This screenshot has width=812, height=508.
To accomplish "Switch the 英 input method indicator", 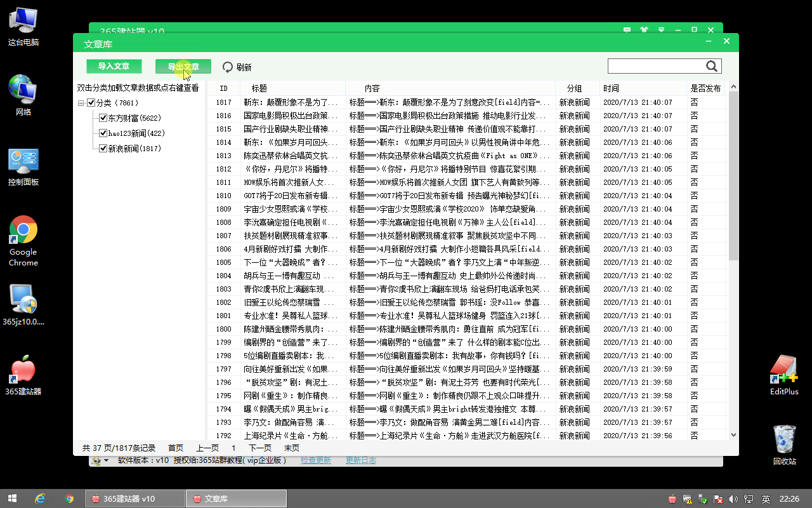I will (x=766, y=499).
